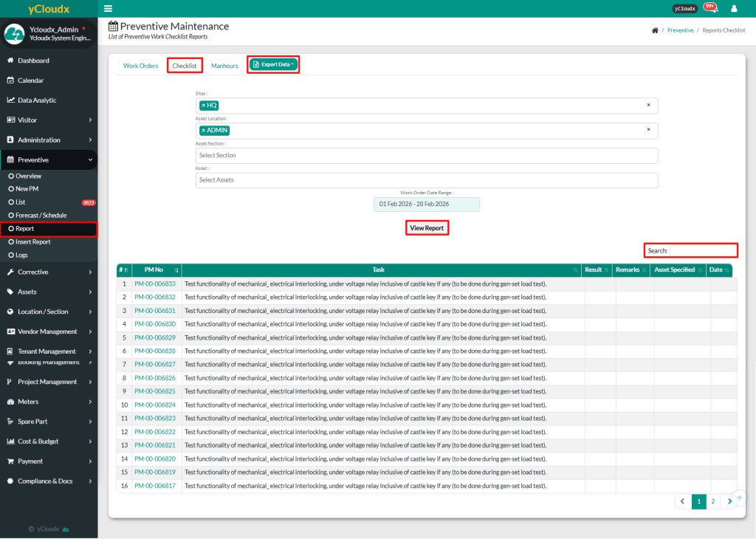Click the scroll-to-top arrow icon

click(x=738, y=498)
